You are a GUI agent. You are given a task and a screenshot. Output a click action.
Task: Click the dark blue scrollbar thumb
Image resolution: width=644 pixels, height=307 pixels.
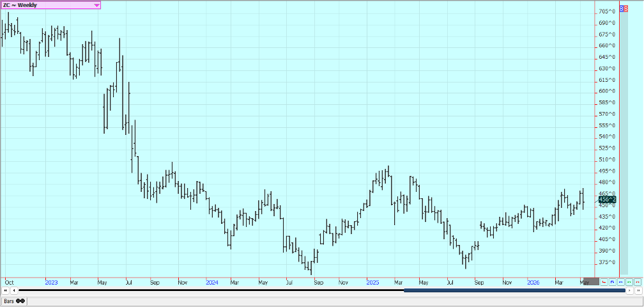pyautogui.click(x=515, y=290)
